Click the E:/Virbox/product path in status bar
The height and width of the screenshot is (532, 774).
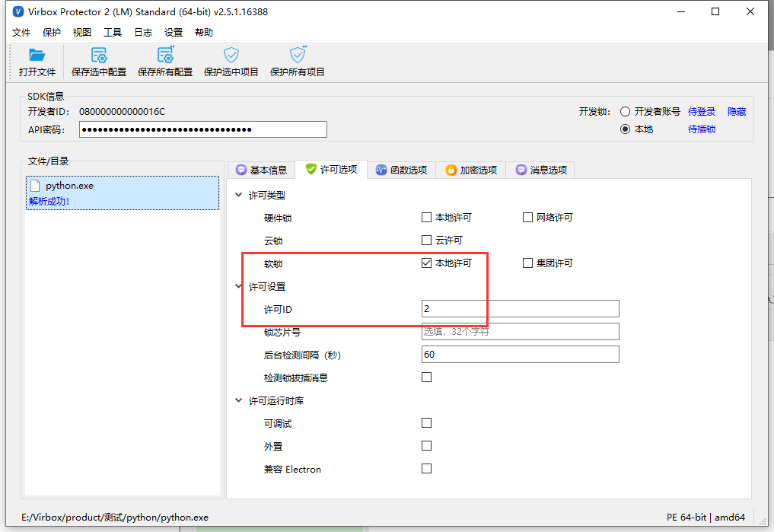tap(114, 518)
